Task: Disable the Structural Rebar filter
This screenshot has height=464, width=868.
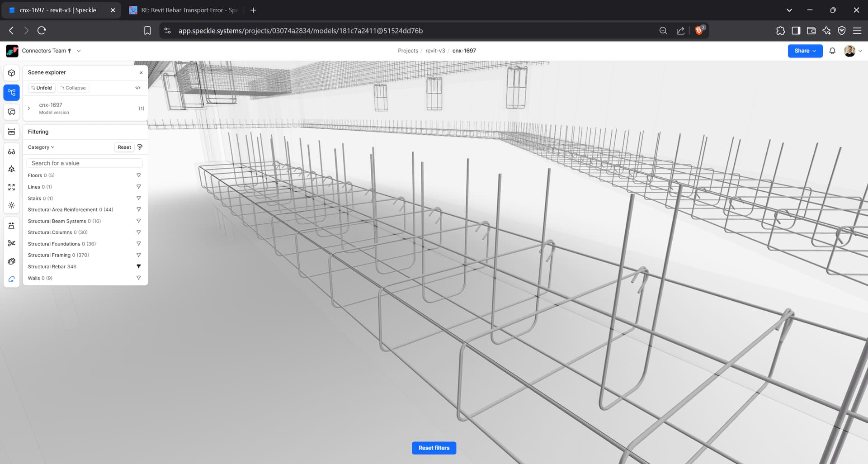Action: click(139, 266)
